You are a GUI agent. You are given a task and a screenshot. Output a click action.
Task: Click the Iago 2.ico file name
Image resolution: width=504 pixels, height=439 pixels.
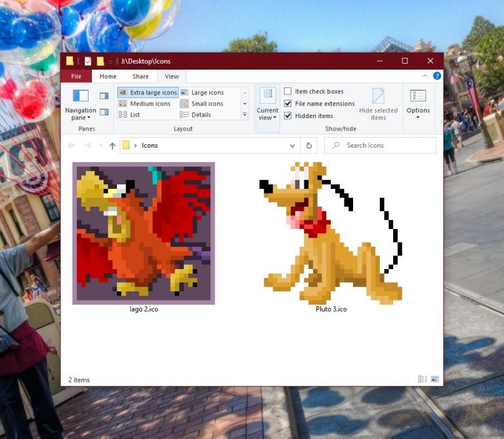click(144, 309)
